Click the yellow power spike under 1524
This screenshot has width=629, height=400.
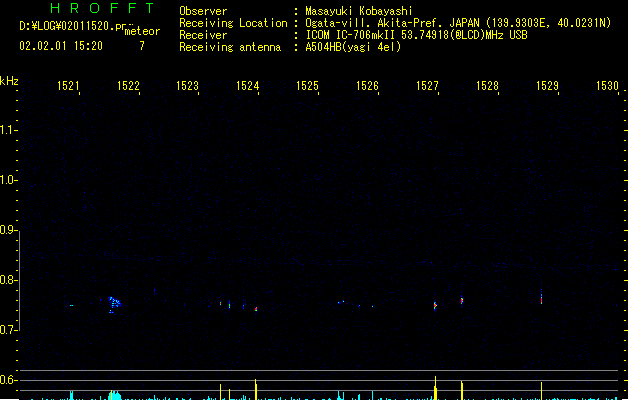click(256, 389)
